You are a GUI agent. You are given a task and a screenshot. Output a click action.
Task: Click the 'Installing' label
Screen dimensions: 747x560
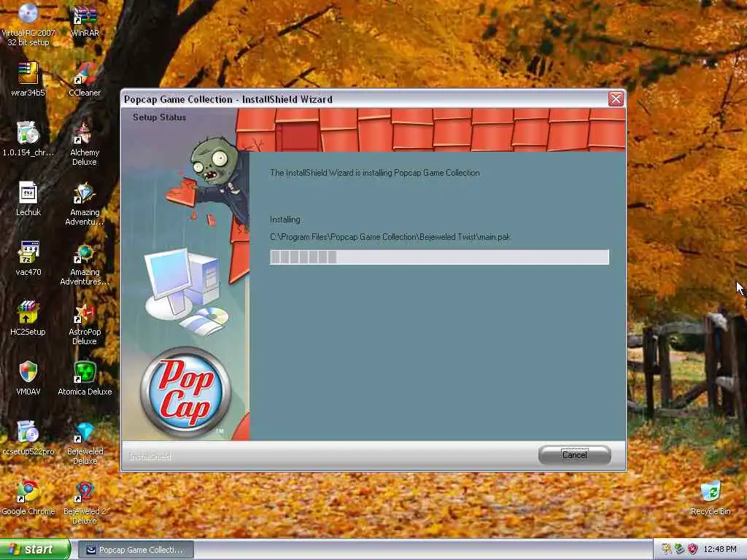[x=285, y=219]
